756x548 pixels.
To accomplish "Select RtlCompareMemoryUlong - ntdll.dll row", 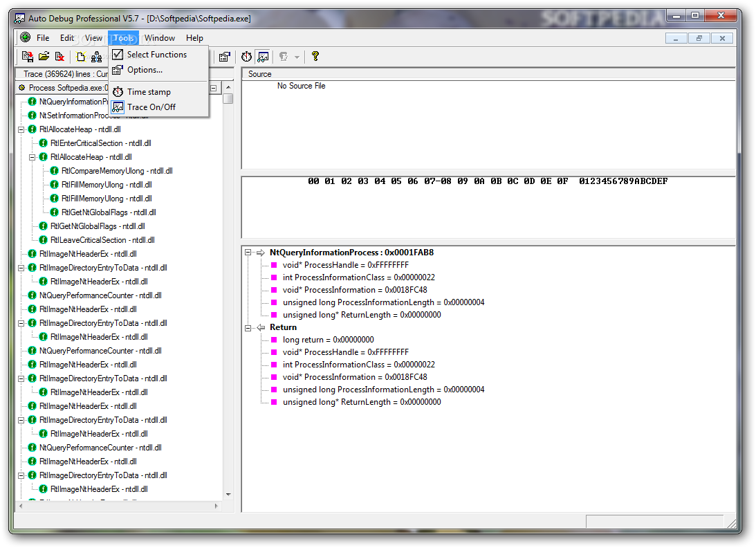I will [117, 171].
